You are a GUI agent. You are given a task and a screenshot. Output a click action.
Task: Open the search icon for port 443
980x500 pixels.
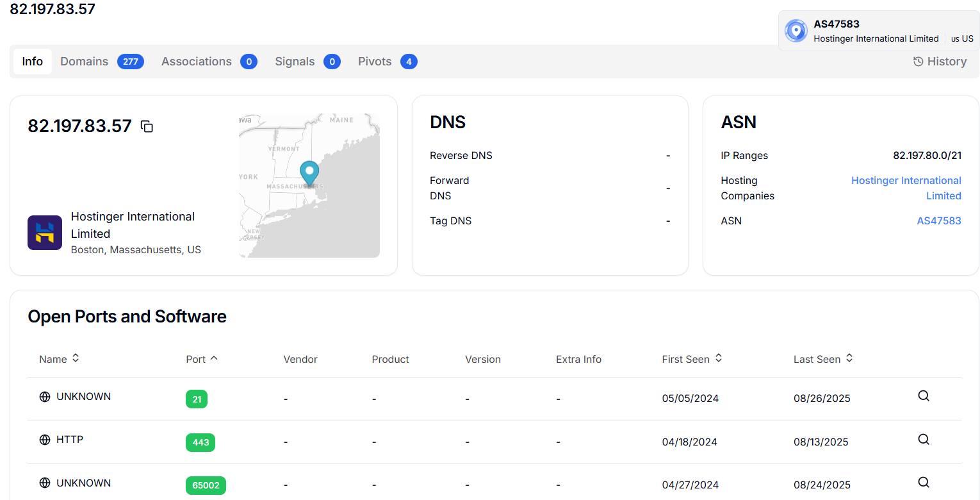[x=924, y=440]
